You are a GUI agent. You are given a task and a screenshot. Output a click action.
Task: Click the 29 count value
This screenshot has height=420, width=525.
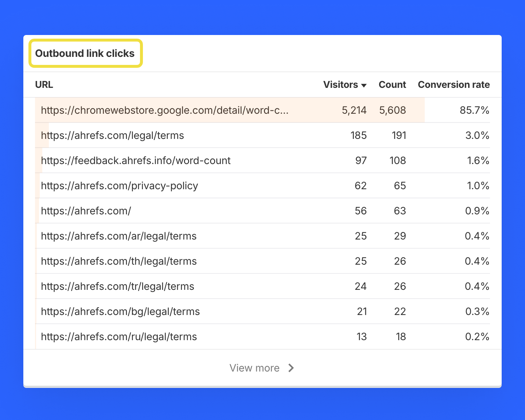tap(400, 236)
